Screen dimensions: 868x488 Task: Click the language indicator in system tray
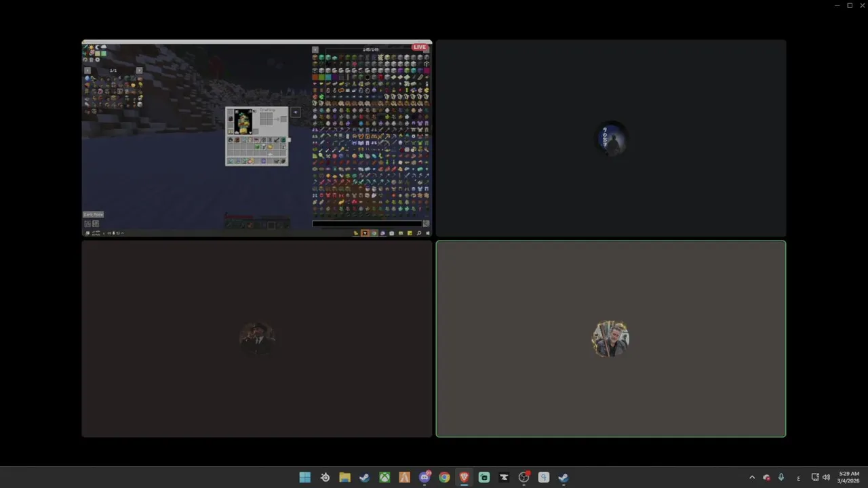tap(798, 478)
